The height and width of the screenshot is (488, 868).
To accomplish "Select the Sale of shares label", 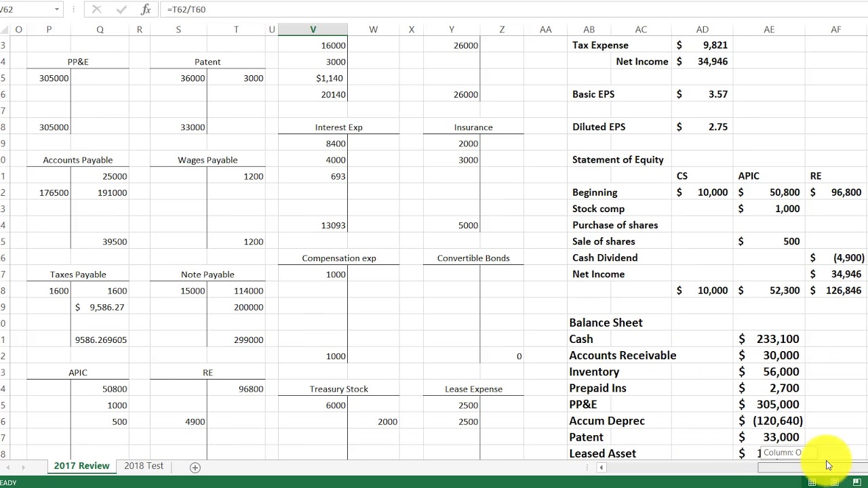I will pyautogui.click(x=604, y=241).
